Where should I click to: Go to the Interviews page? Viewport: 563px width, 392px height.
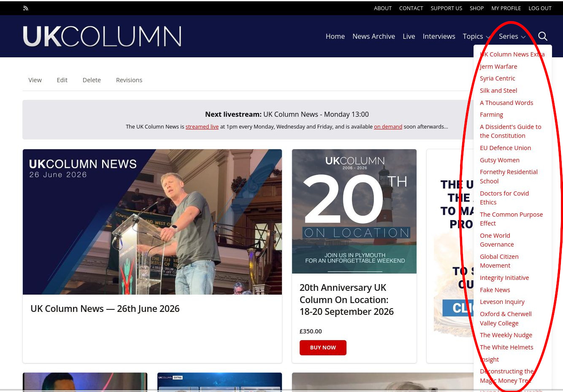(439, 36)
